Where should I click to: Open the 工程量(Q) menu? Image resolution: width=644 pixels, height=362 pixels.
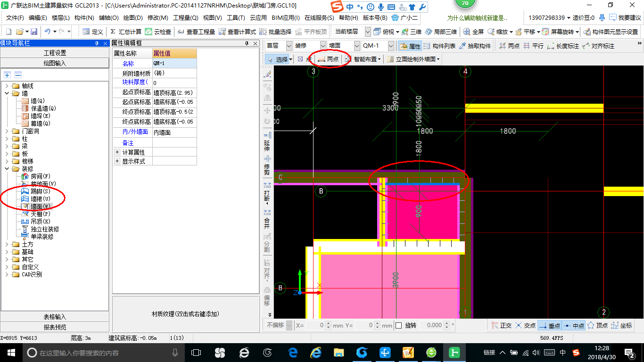(x=185, y=18)
